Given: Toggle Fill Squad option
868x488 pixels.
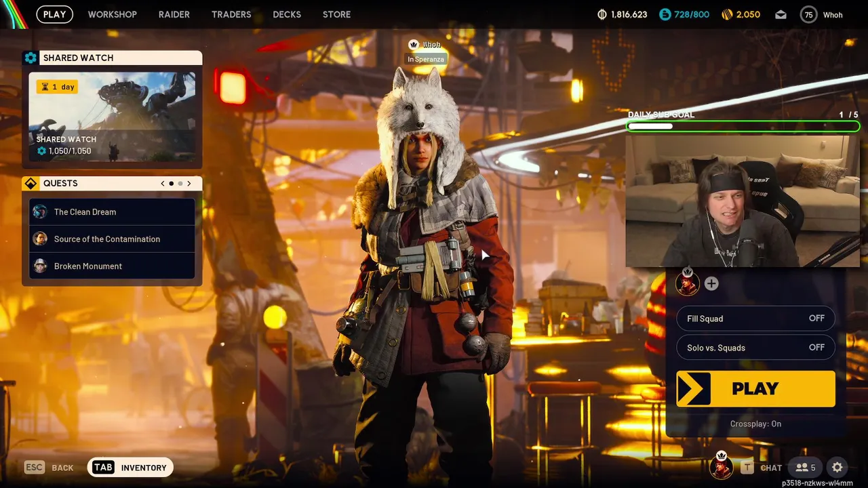Looking at the screenshot, I should pos(755,319).
